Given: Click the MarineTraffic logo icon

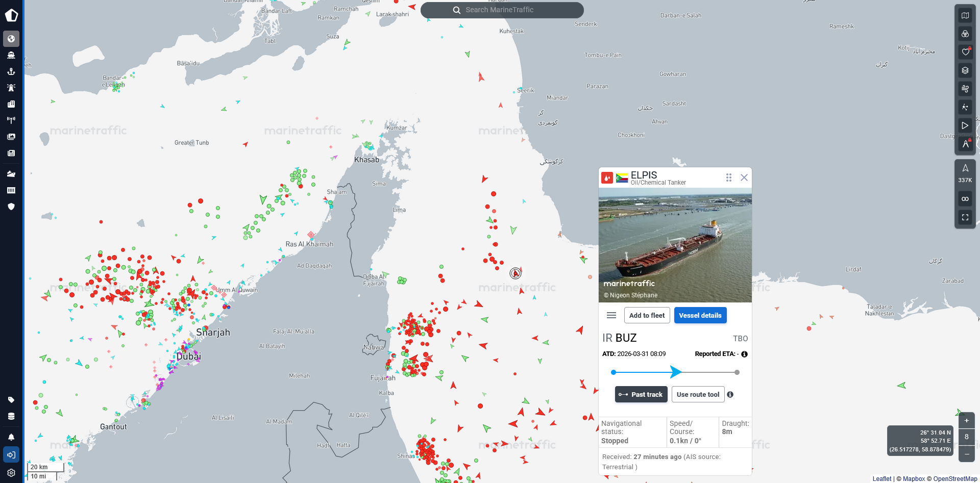Looking at the screenshot, I should [x=11, y=15].
